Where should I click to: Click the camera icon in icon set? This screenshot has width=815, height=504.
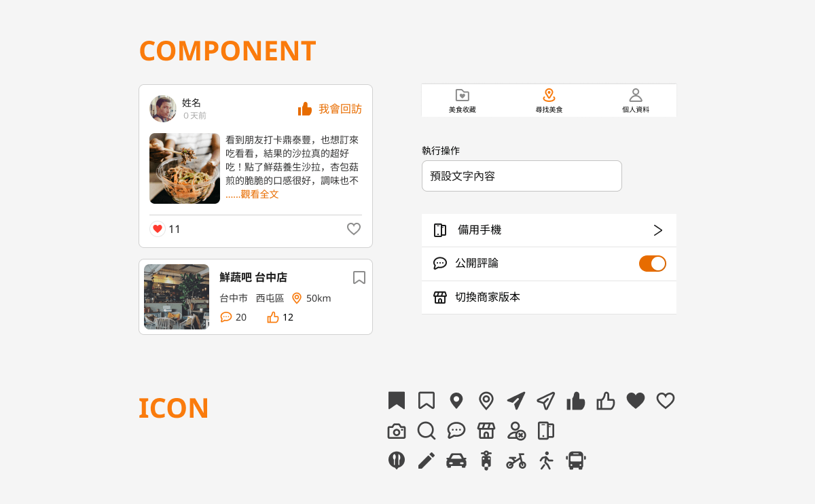(397, 431)
